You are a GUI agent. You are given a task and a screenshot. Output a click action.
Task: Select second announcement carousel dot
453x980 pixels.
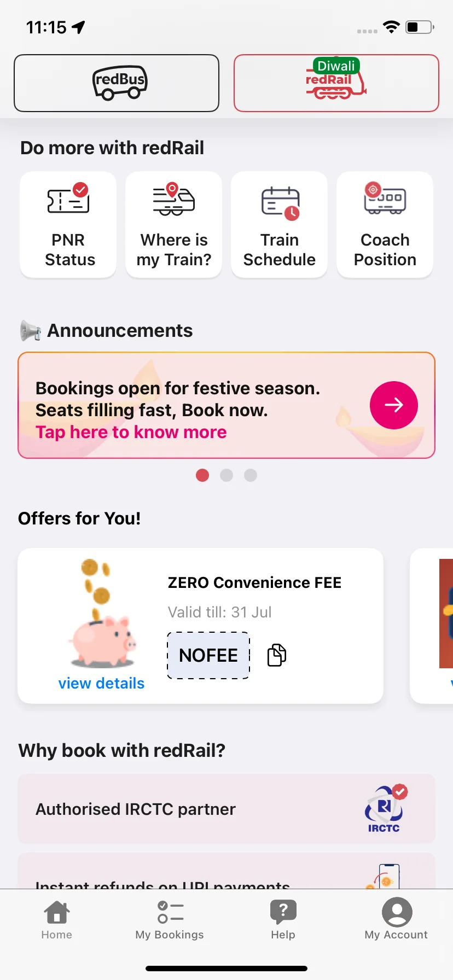[x=226, y=475]
